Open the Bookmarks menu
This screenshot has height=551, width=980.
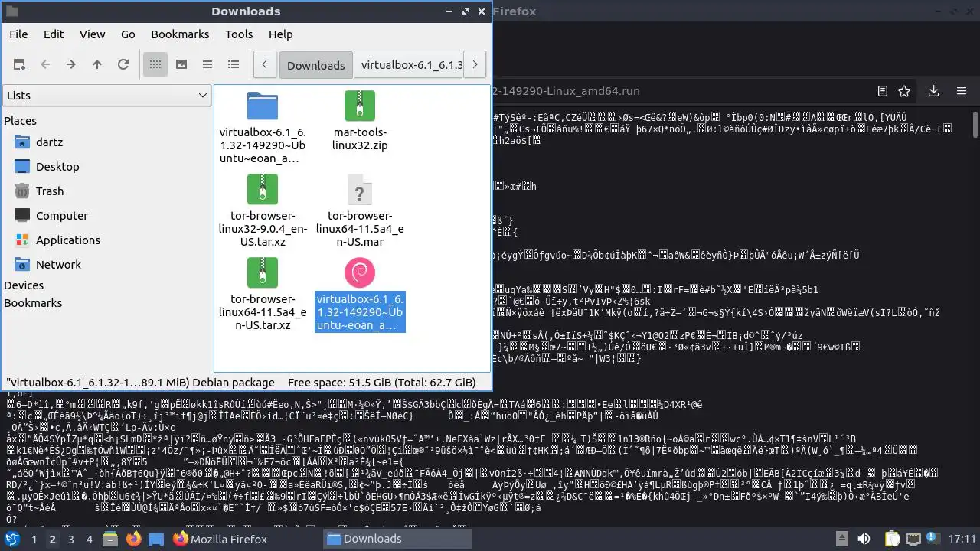point(180,34)
